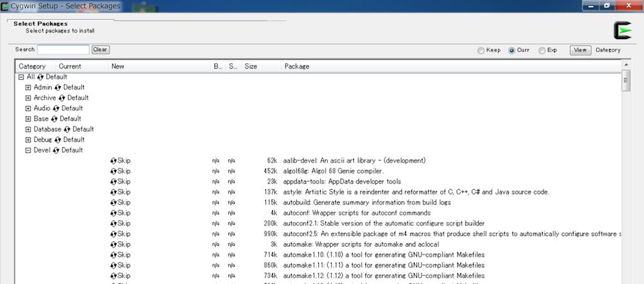The height and width of the screenshot is (284, 644).
Task: Click the 452k size of algol68g
Action: coord(270,171)
